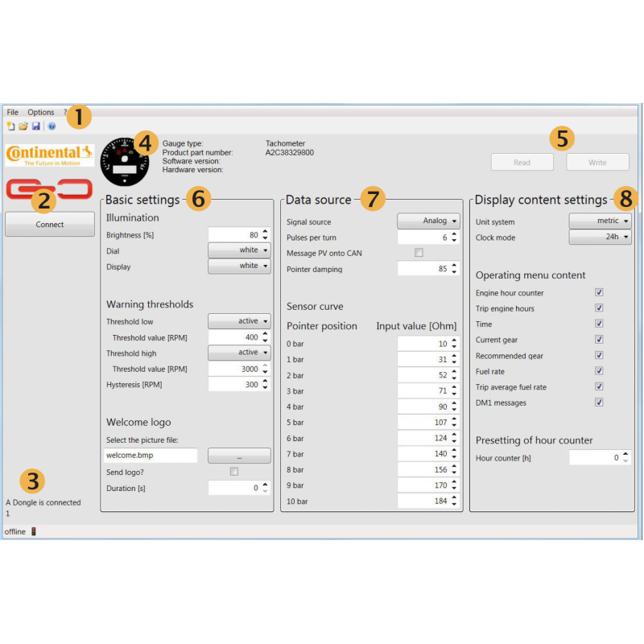
Task: Open the Threshold high dropdown
Action: tap(239, 353)
